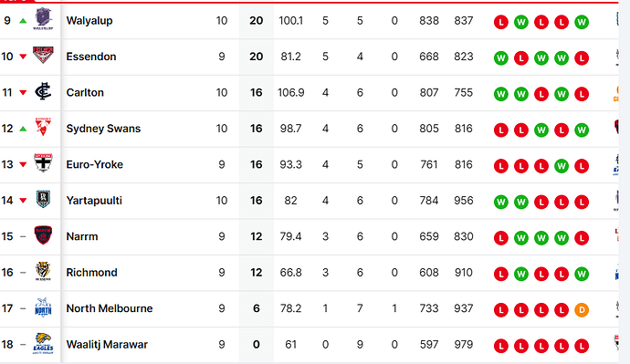Screen dimensions: 630x364
Task: Click the Walyalup team logo
Action: click(x=43, y=19)
